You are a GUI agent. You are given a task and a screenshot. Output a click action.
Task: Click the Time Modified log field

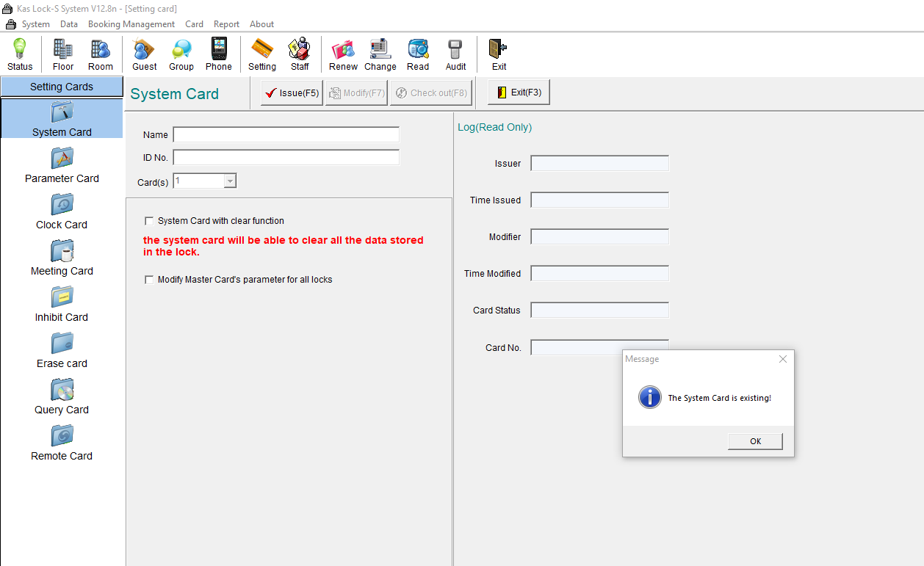click(600, 273)
